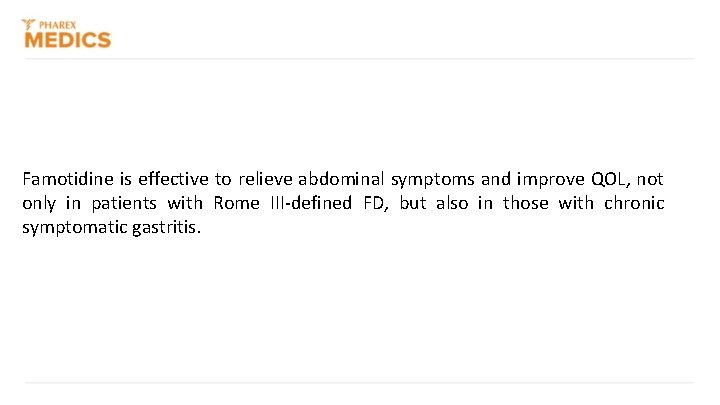The image size is (720, 405).
Task: Click the word patients in the second line
Action: tap(124, 204)
